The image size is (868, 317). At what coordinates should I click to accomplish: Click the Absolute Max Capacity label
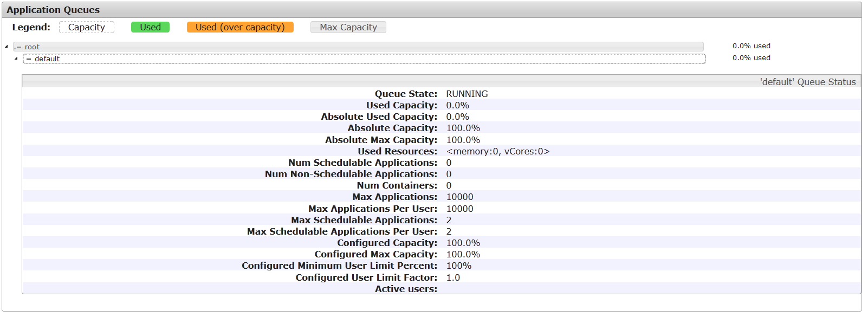(x=381, y=140)
